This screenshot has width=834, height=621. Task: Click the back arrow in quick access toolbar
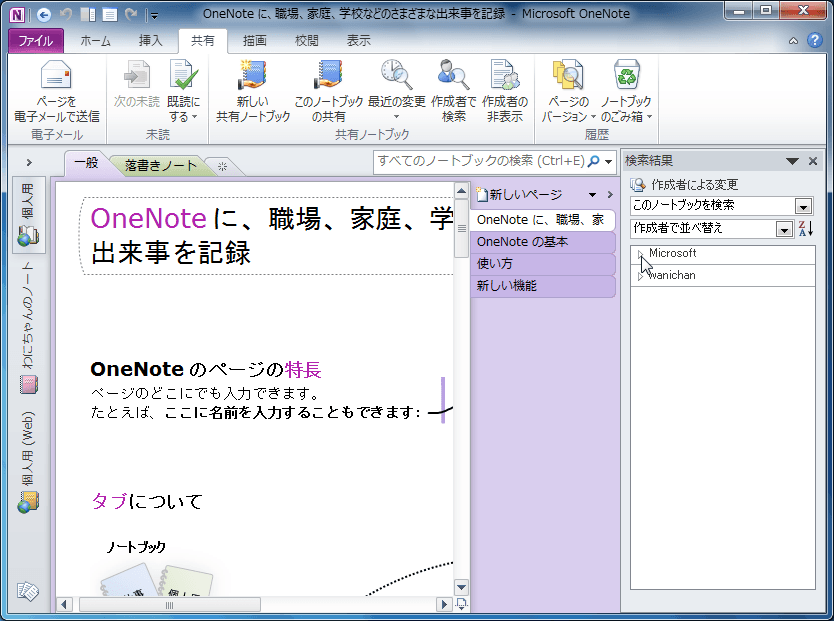(44, 15)
